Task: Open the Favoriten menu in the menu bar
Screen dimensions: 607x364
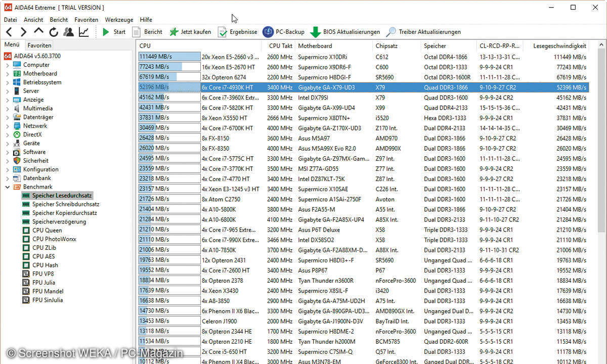Action: pos(86,20)
